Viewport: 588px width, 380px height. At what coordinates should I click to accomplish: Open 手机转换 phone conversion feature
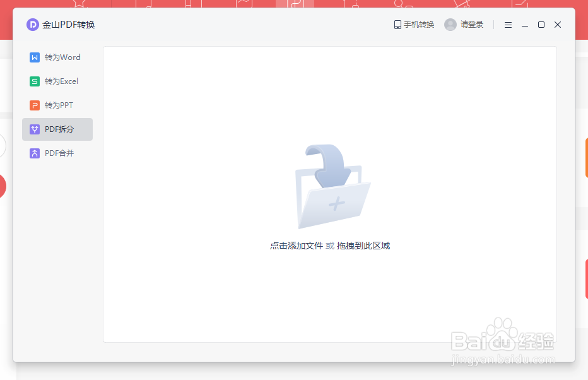click(x=413, y=24)
